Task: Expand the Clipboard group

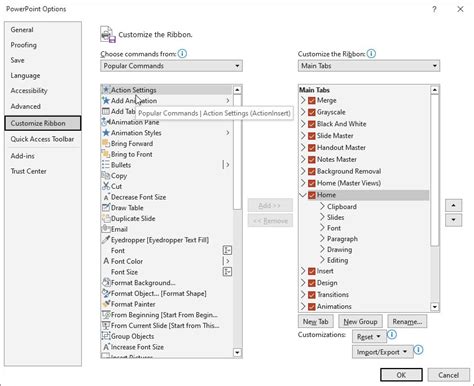Action: point(322,206)
